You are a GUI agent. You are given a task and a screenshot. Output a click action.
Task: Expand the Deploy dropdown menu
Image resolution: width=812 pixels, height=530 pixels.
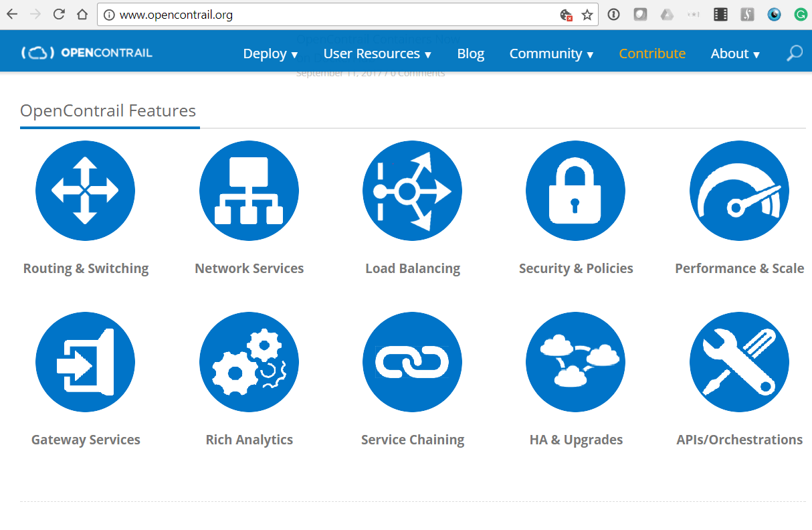[270, 53]
